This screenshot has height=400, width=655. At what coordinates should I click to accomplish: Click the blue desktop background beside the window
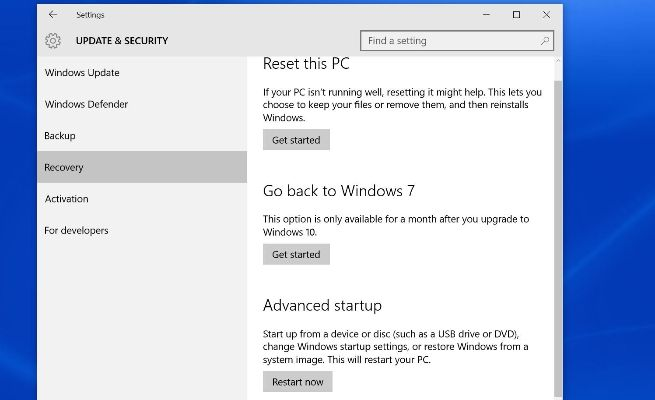pyautogui.click(x=610, y=200)
